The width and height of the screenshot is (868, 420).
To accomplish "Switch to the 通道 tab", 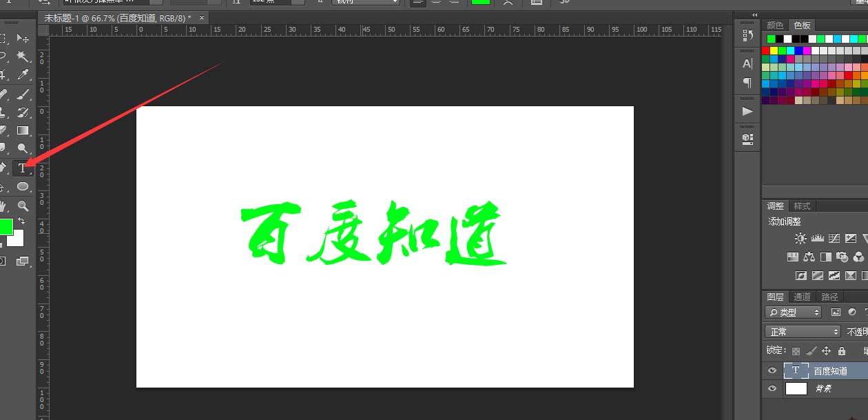I will click(x=802, y=297).
